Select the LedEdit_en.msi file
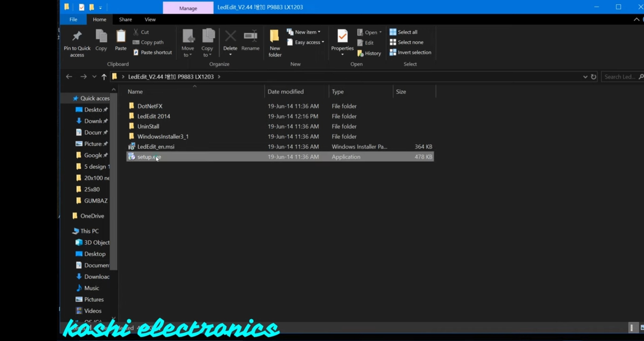The width and height of the screenshot is (644, 341). [x=156, y=147]
